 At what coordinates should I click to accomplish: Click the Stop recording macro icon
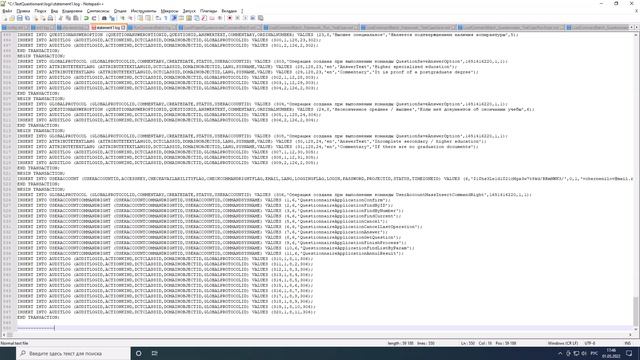point(237,18)
